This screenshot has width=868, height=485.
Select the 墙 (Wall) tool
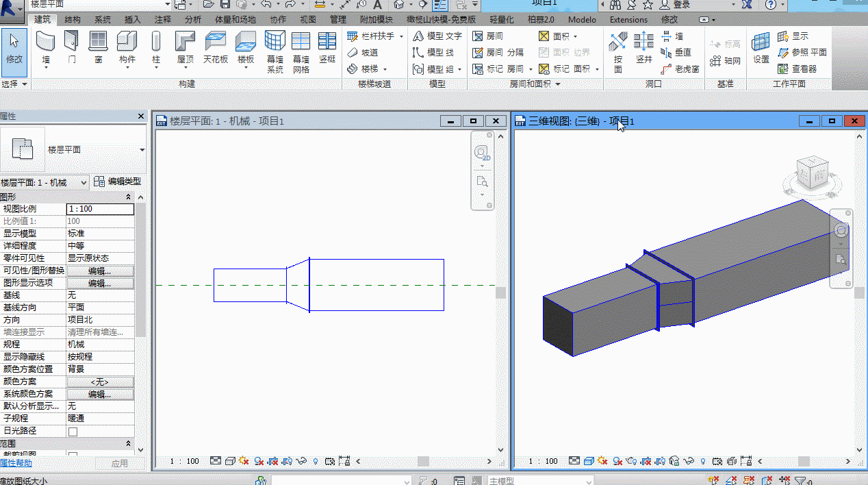tap(46, 48)
